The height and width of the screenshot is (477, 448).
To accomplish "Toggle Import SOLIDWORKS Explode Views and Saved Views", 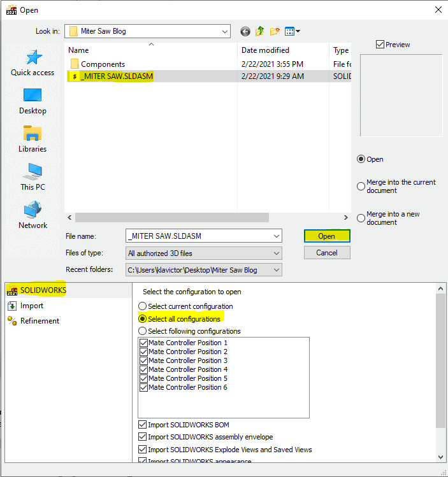I will (x=143, y=450).
